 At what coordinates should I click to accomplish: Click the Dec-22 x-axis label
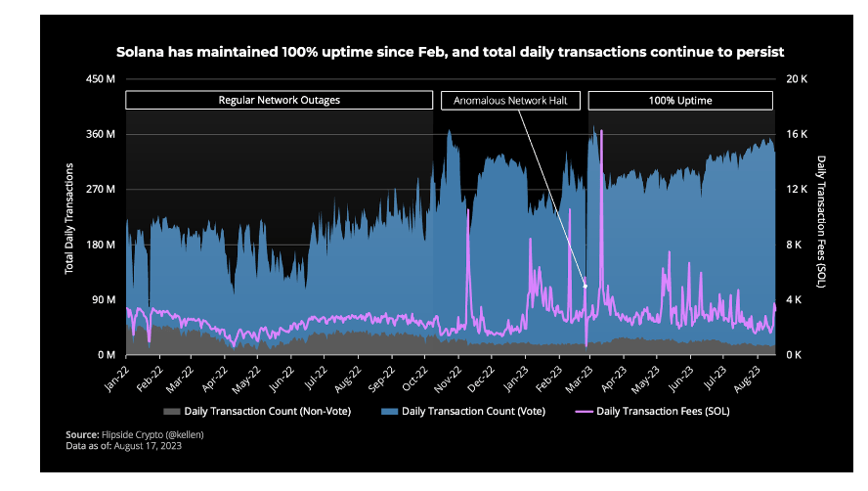[481, 379]
